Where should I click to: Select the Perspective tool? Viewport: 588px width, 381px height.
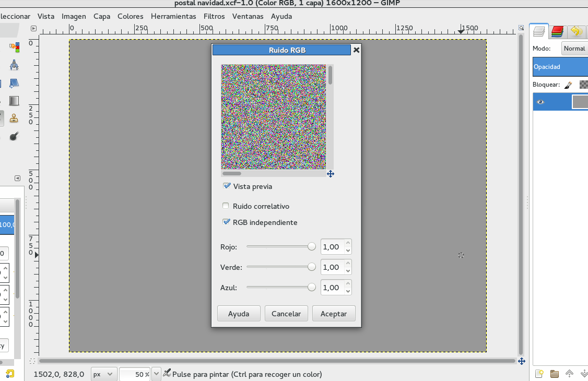pos(14,83)
